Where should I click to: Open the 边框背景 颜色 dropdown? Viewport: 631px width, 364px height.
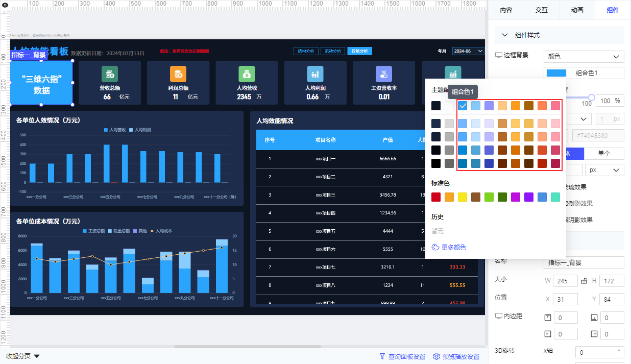(x=584, y=57)
